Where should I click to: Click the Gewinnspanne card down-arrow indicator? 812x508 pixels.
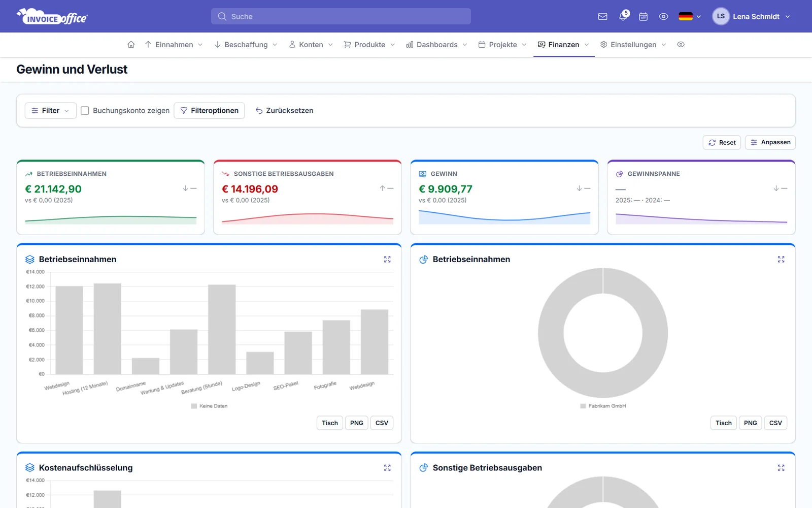[776, 188]
